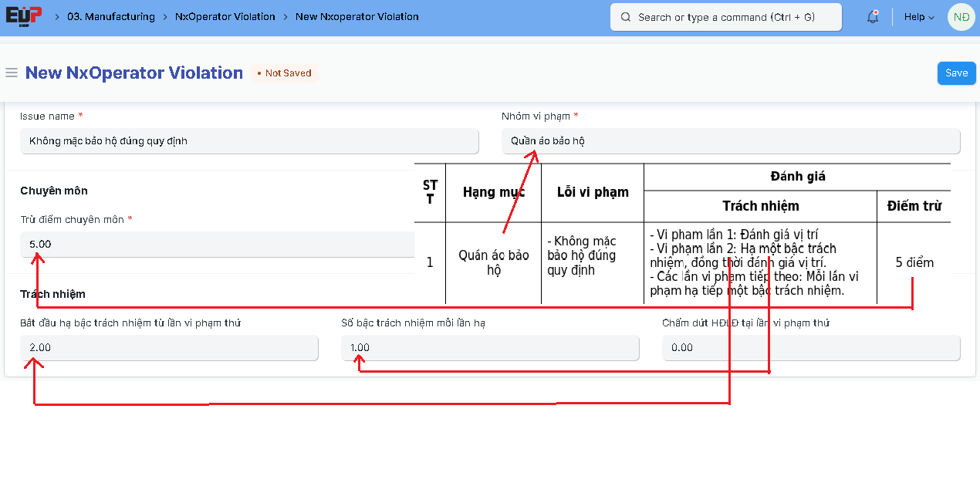Open the notifications bell

click(873, 17)
